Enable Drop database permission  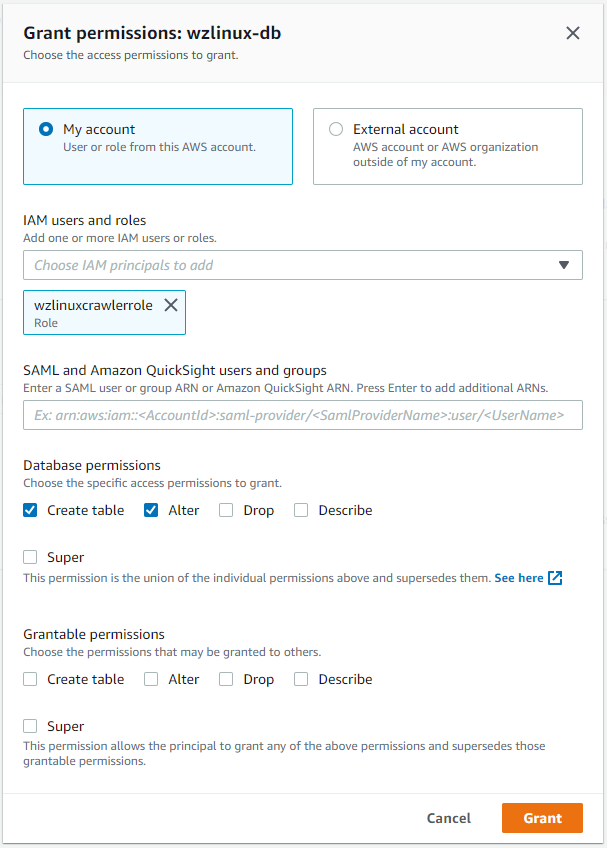coord(226,510)
